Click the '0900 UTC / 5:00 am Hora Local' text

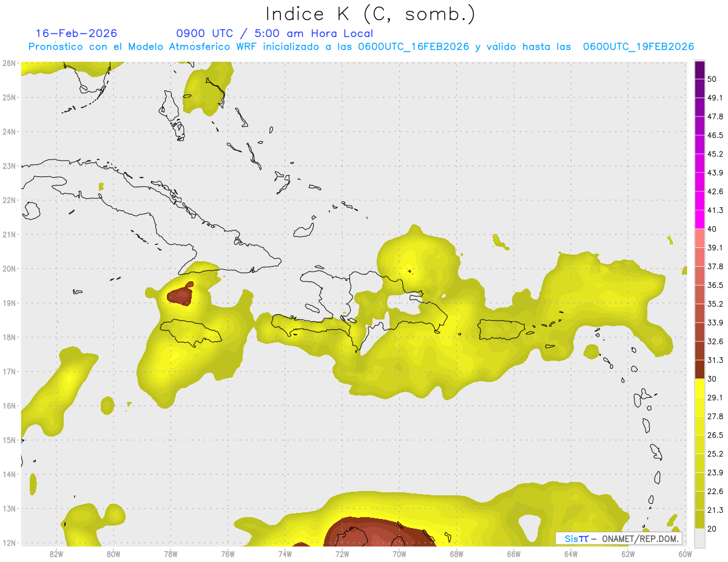[x=275, y=33]
